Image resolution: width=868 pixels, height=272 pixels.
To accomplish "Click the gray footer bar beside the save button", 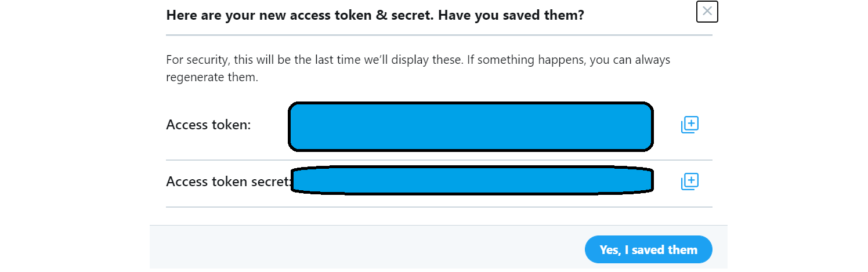I will point(360,248).
